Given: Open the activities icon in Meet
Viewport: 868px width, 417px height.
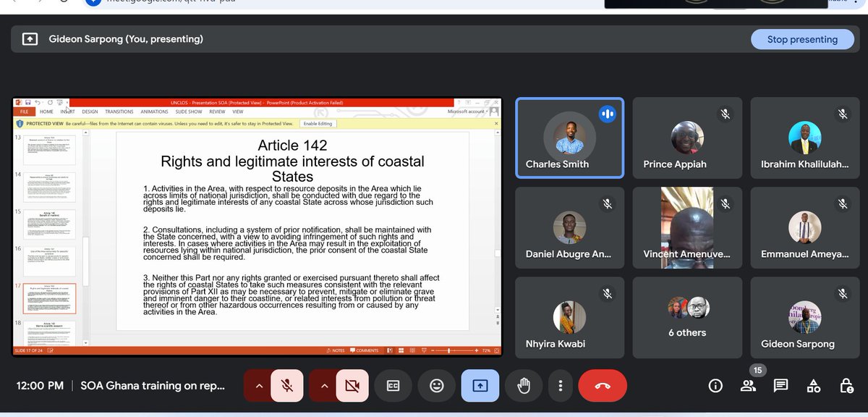Looking at the screenshot, I should click(813, 385).
